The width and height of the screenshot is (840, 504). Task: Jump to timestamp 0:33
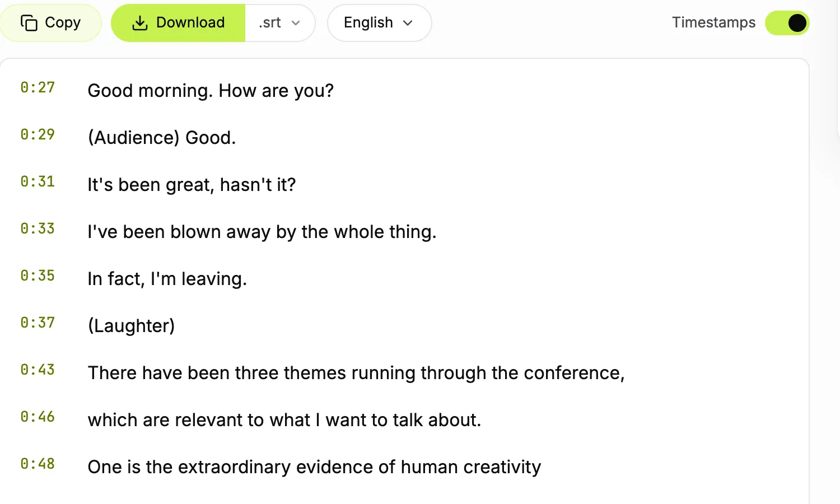[38, 228]
